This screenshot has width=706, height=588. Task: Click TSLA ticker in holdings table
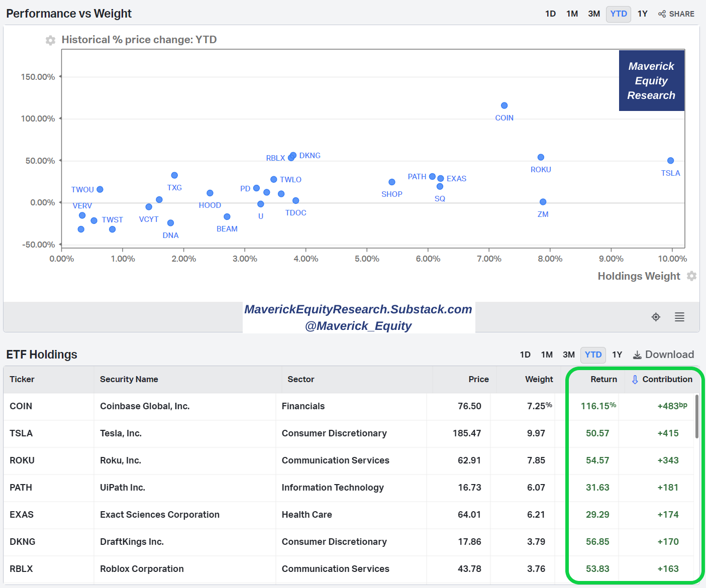[x=21, y=433]
